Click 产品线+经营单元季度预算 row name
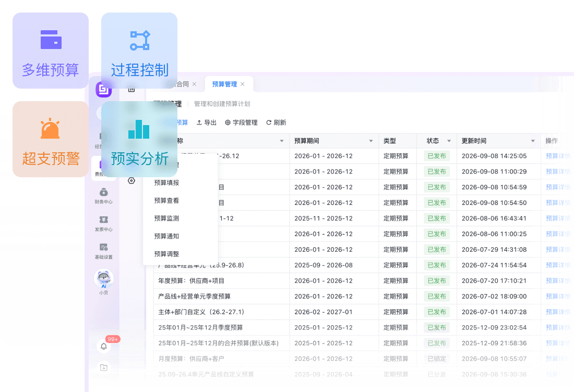Screen dimensions: 574x392 click(195, 296)
